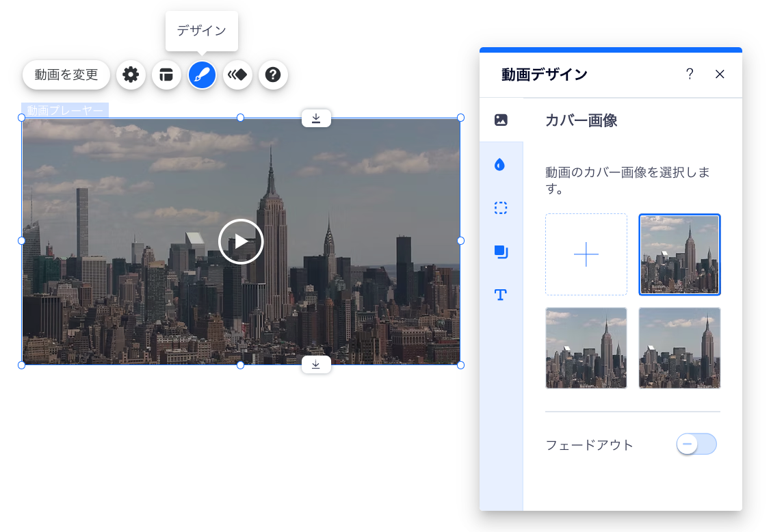The width and height of the screenshot is (784, 532).
Task: Click the cover image description text
Action: click(627, 181)
